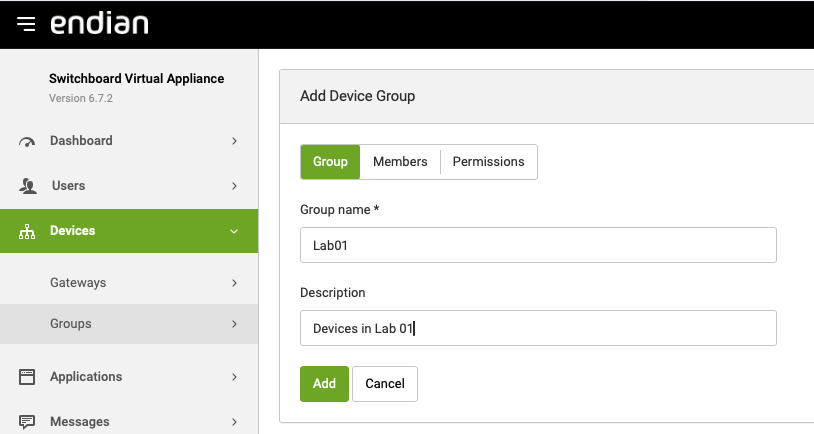Cancel the device group creation
Screen dimensions: 814x434
click(x=385, y=384)
